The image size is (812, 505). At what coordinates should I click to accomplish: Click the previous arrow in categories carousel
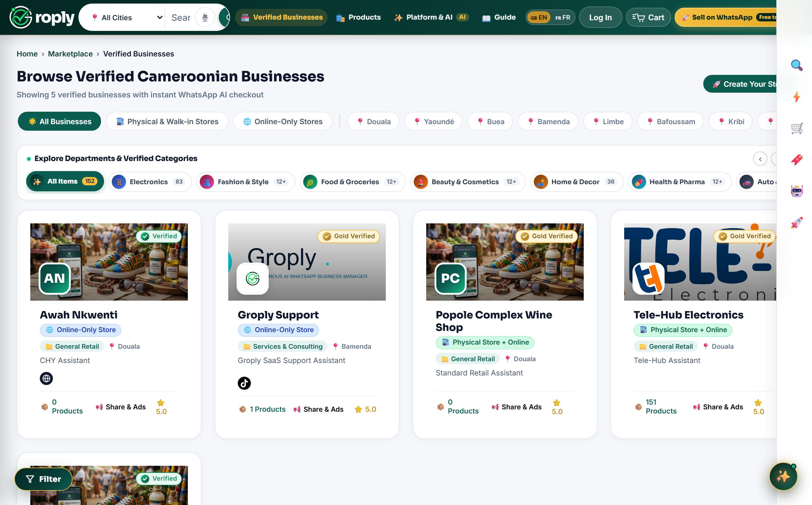coord(760,159)
